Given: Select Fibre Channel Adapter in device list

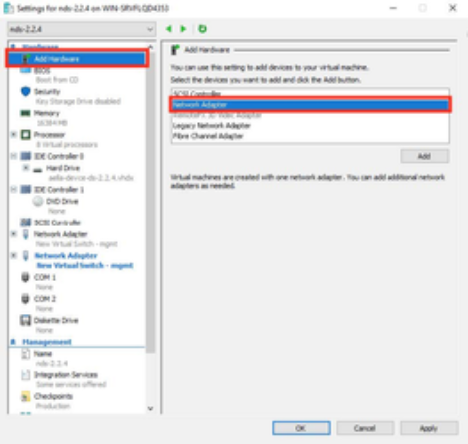Looking at the screenshot, I should (208, 136).
